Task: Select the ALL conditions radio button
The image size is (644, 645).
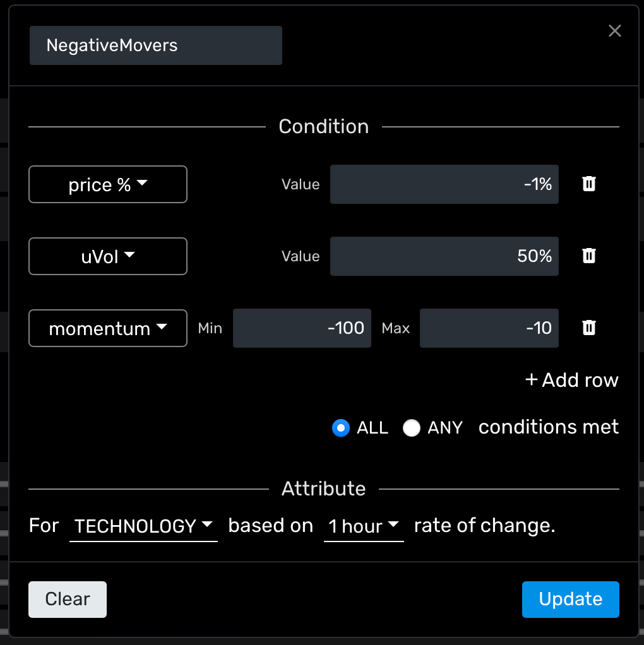Action: point(341,428)
